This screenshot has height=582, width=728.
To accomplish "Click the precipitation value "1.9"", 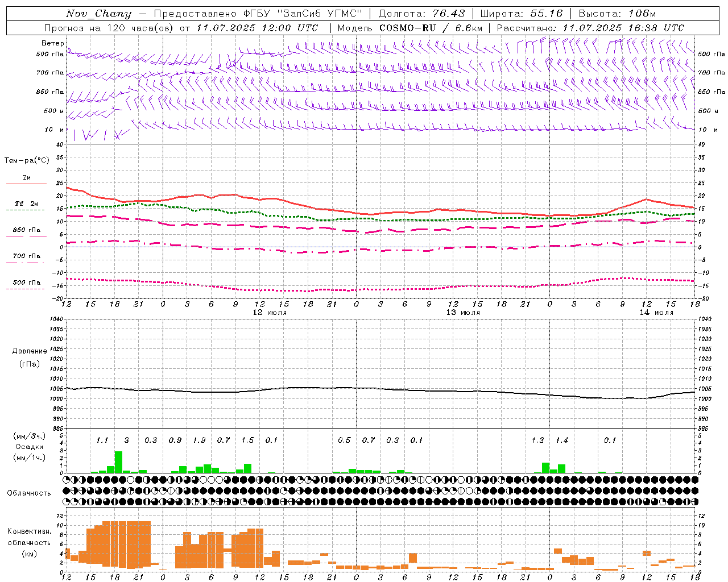I will [199, 440].
